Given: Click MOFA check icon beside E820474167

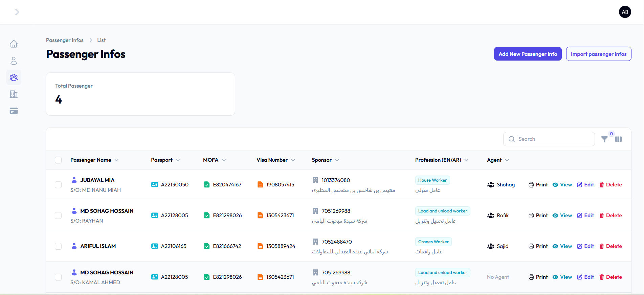Looking at the screenshot, I should coord(207,185).
